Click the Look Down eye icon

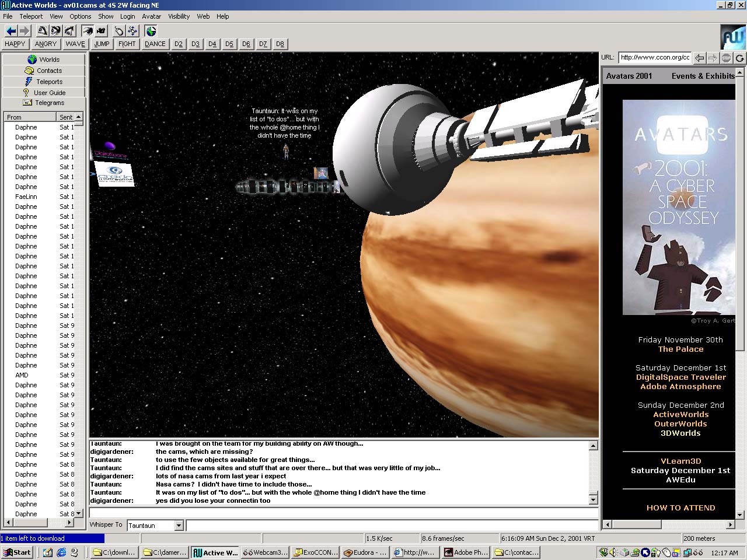69,31
